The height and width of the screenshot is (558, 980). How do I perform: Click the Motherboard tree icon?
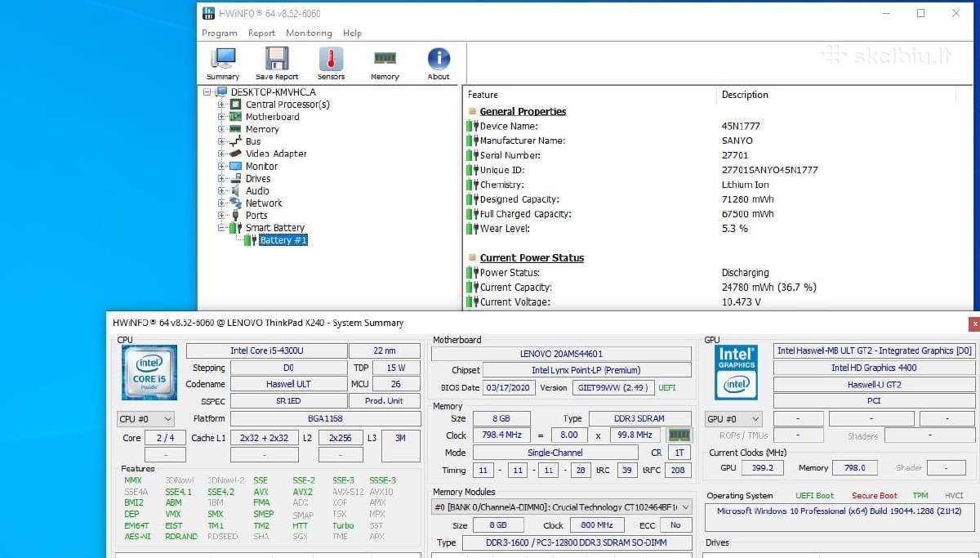[x=236, y=117]
